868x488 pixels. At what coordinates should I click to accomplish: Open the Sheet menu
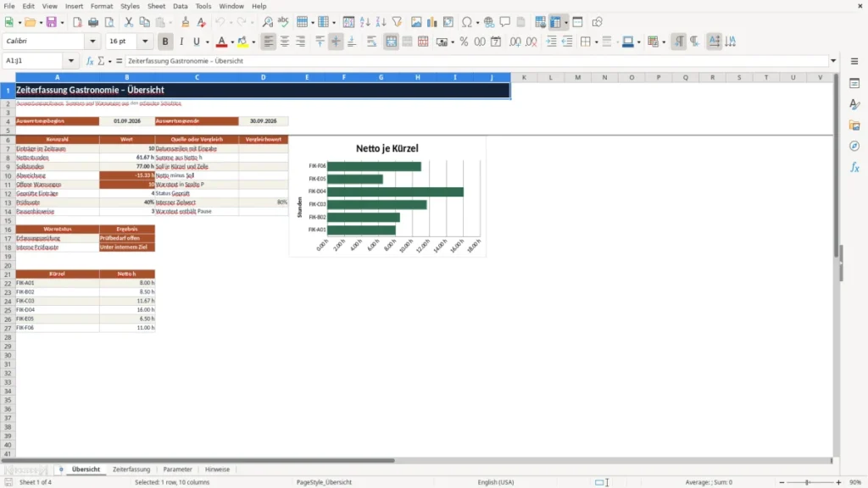pos(156,6)
